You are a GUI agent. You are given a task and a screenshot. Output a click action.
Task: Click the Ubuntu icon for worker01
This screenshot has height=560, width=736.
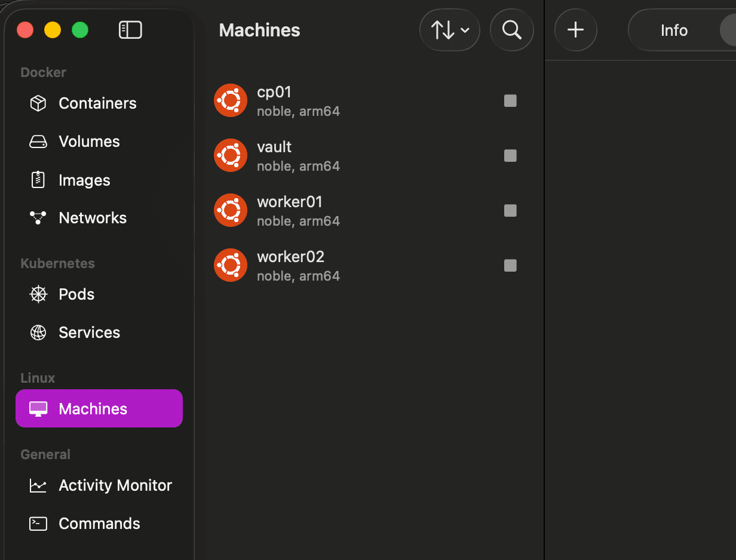(231, 210)
